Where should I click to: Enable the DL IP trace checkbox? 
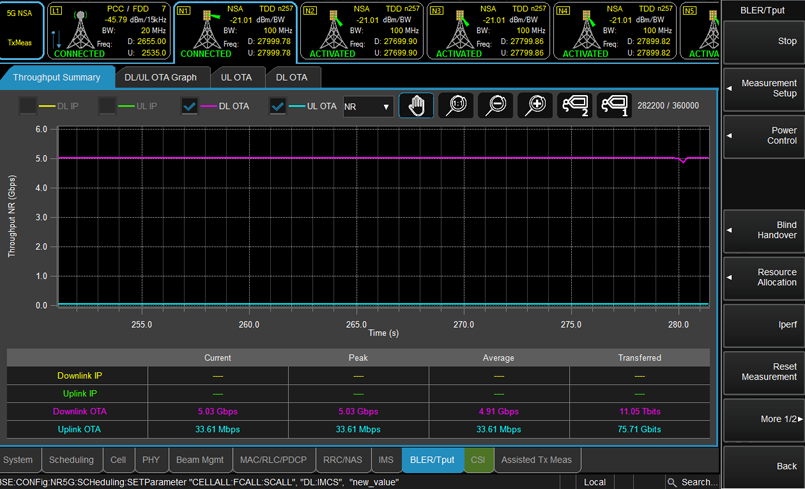27,106
